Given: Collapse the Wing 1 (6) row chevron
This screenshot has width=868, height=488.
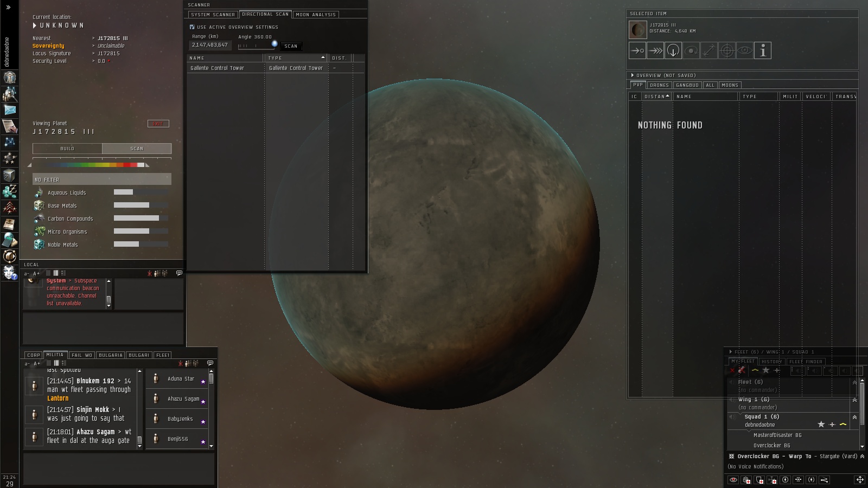Looking at the screenshot, I should pyautogui.click(x=855, y=400).
